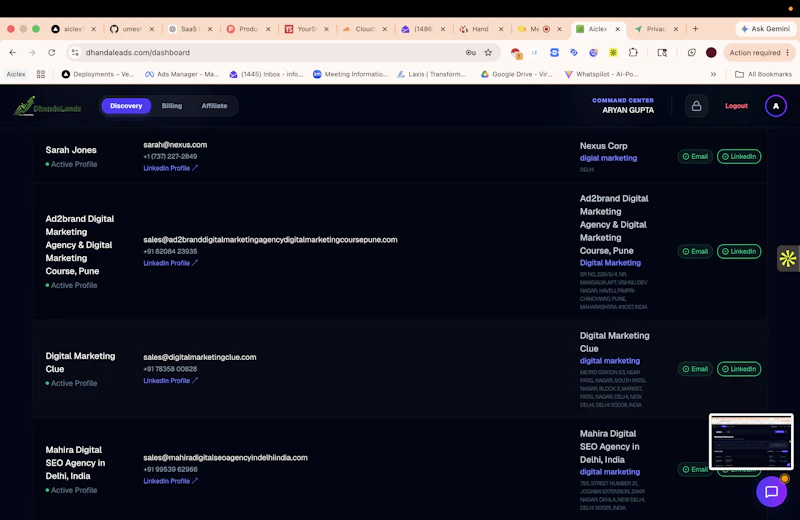Show hidden bookmarks chevron

pos(713,74)
